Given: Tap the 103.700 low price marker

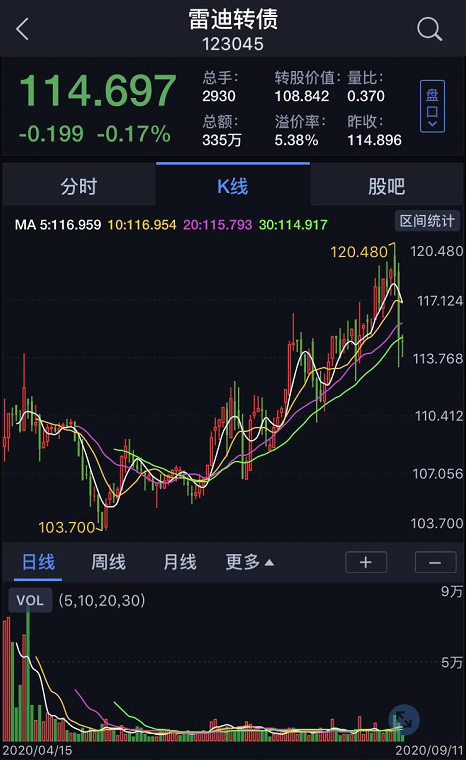Looking at the screenshot, I should coord(66,527).
